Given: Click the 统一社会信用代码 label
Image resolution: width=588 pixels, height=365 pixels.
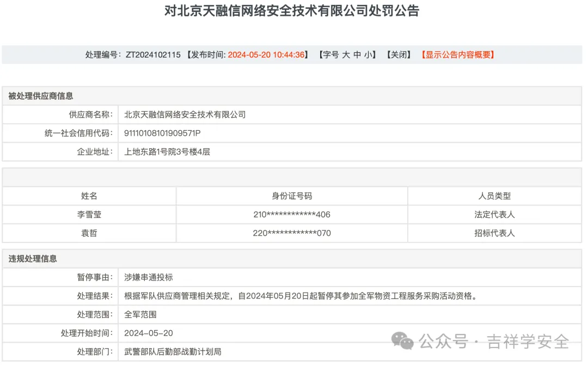Looking at the screenshot, I should 78,133.
